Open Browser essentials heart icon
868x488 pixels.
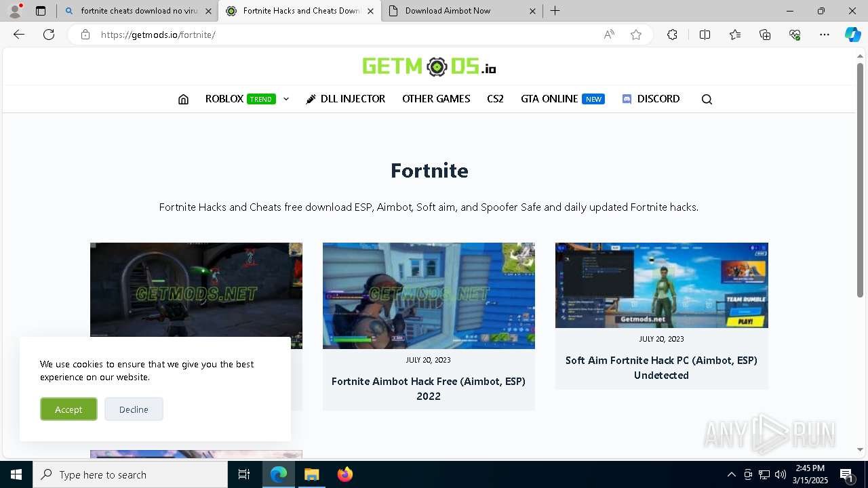pyautogui.click(x=795, y=35)
